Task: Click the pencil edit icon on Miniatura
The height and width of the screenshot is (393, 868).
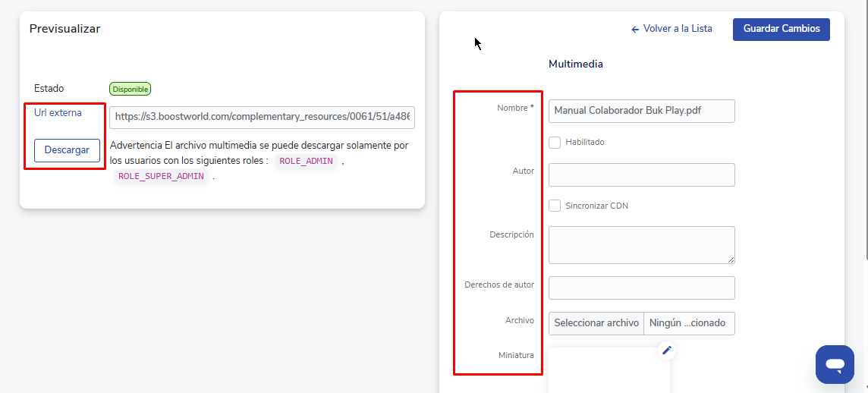Action: coord(667,350)
